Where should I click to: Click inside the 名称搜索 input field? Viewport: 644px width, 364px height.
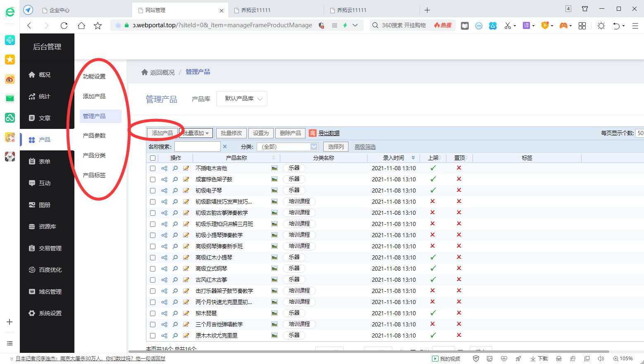pos(197,146)
